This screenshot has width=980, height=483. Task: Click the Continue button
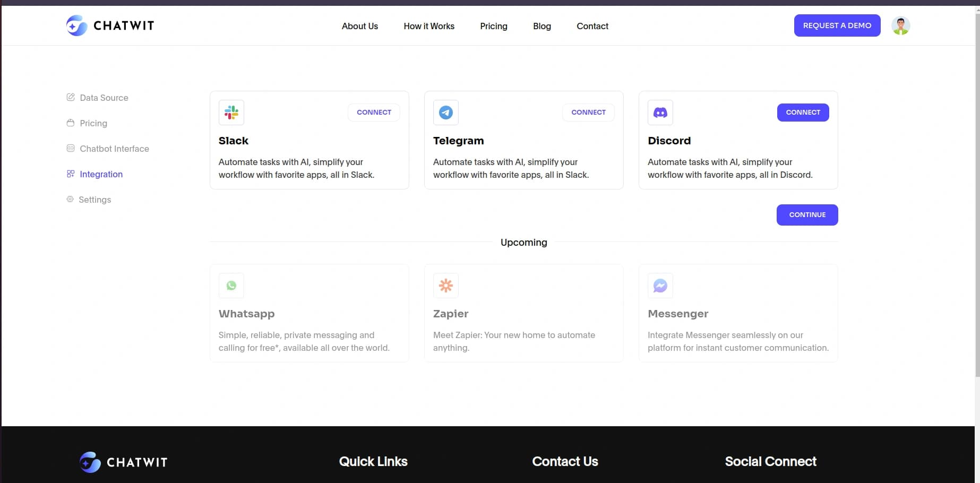807,215
